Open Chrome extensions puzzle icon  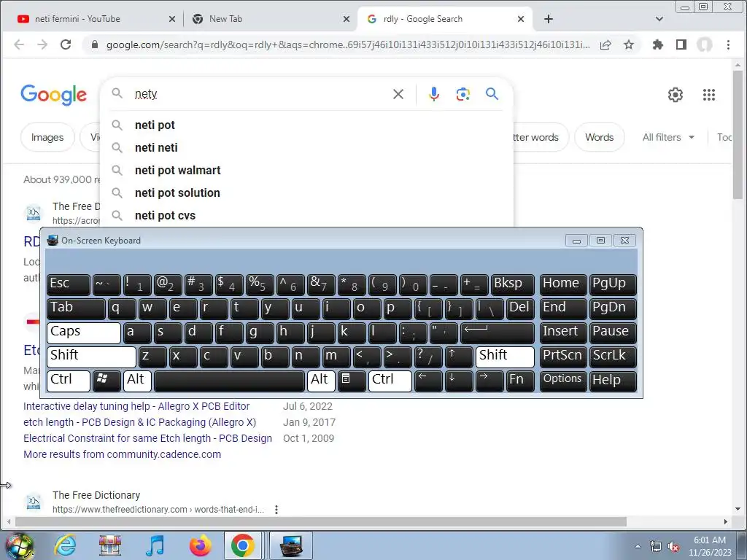658,44
